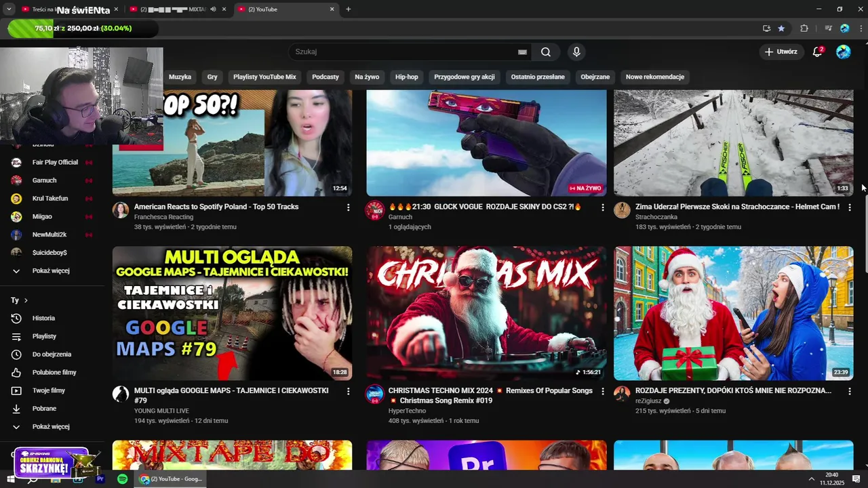Close the (2) YouTube tab
Image resolution: width=868 pixels, height=488 pixels.
[x=332, y=9]
